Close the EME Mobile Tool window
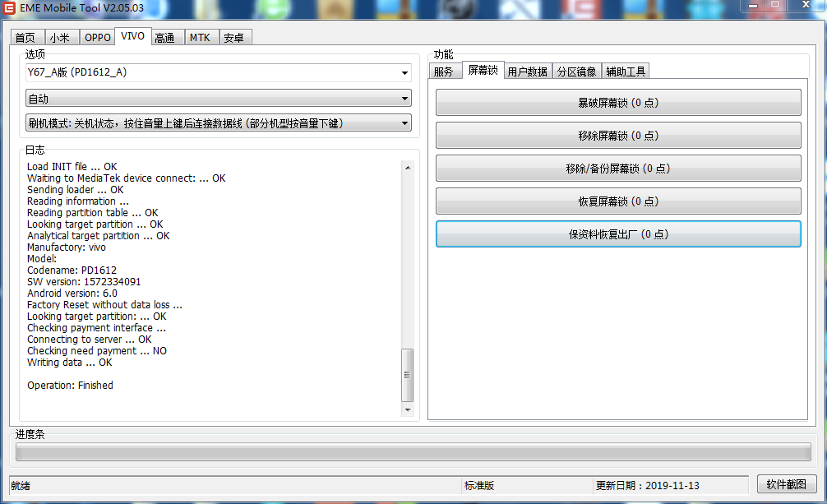Screen dimensions: 827x504 pos(806,5)
